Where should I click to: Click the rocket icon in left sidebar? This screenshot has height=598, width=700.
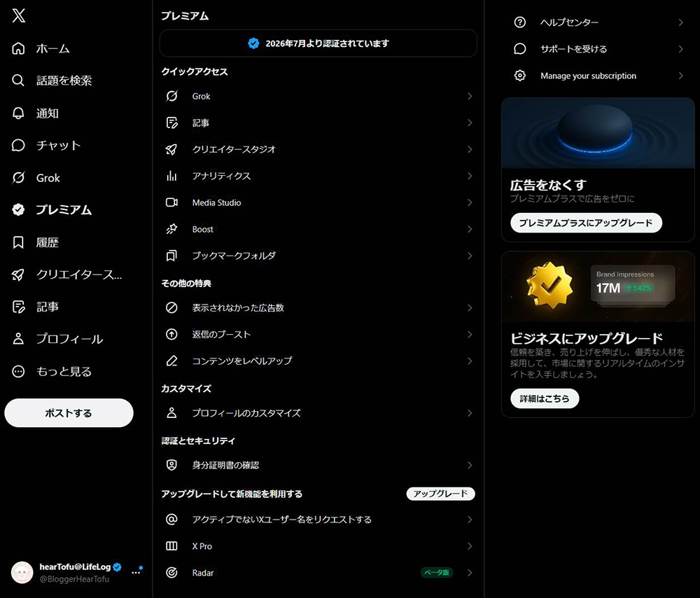click(x=18, y=274)
